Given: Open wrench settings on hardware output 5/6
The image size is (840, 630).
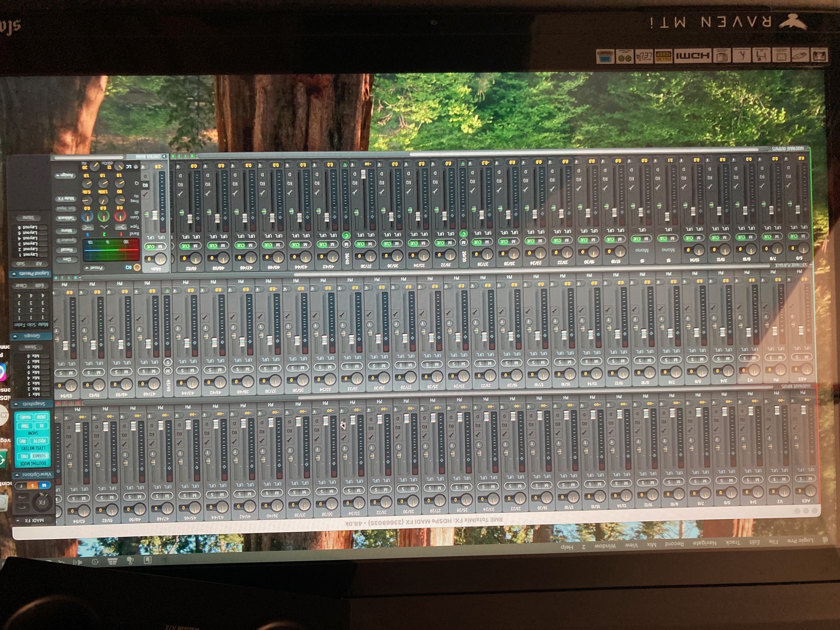Looking at the screenshot, I should tap(788, 185).
